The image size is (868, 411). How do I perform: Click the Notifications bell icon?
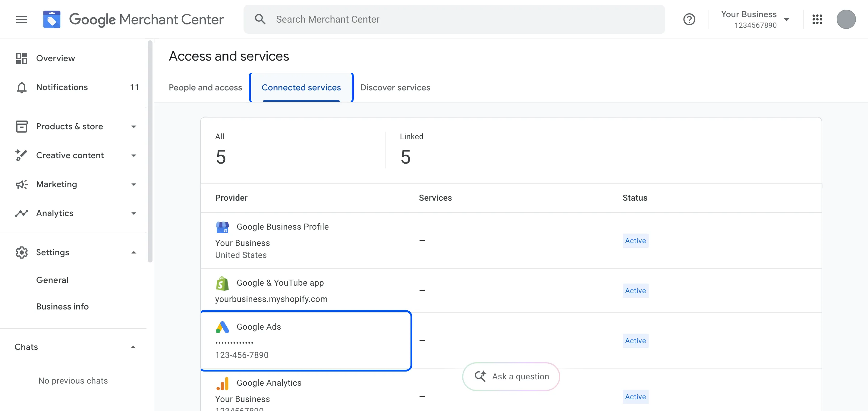22,87
